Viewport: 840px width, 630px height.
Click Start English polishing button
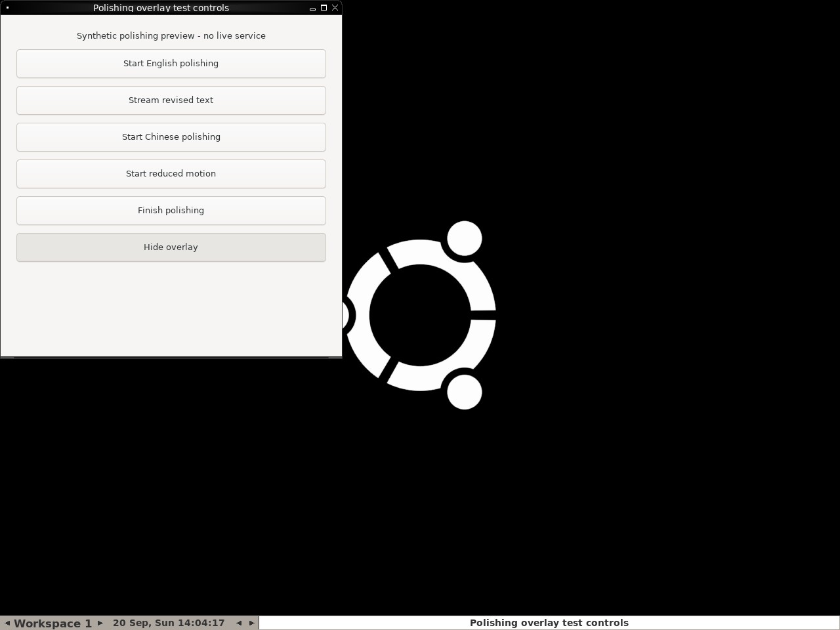click(171, 64)
